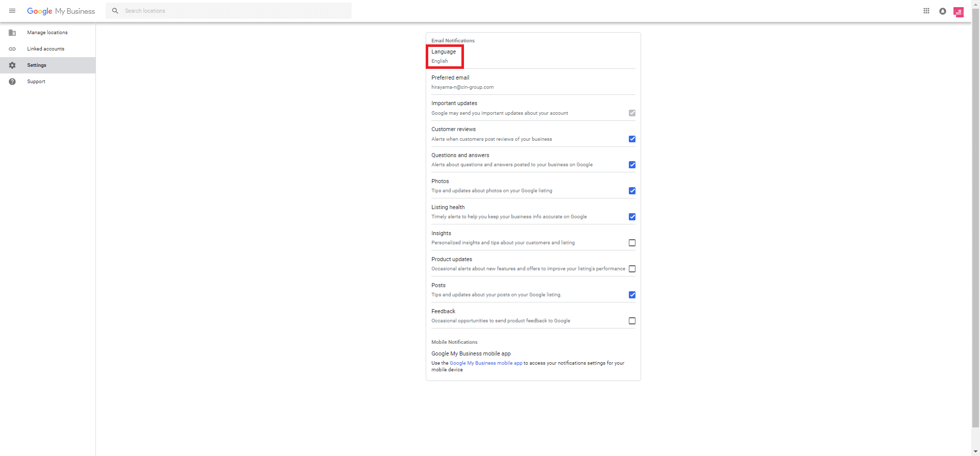Image resolution: width=980 pixels, height=456 pixels.
Task: Click the scrollbar down arrow
Action: 975,452
